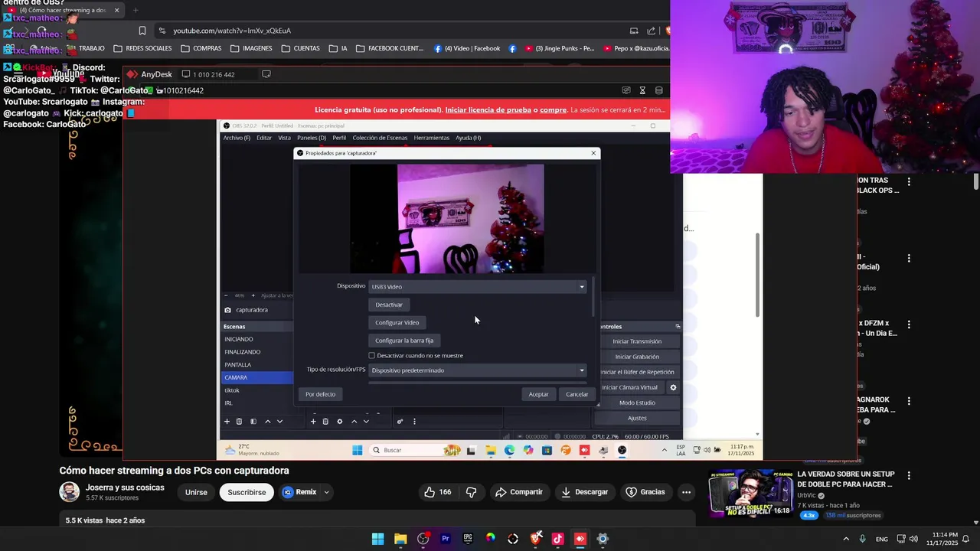Open scene filters icon in Escenas toolbar
Screen dimensions: 980x551
(253, 422)
